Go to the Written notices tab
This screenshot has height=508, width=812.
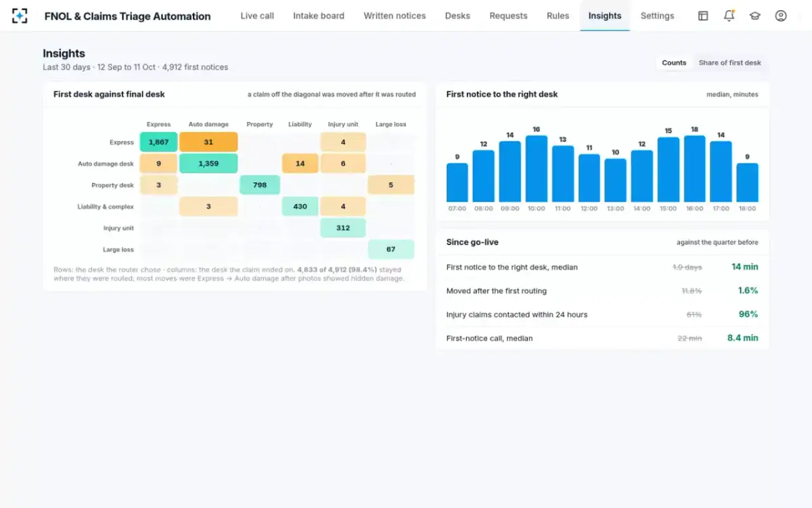[394, 16]
